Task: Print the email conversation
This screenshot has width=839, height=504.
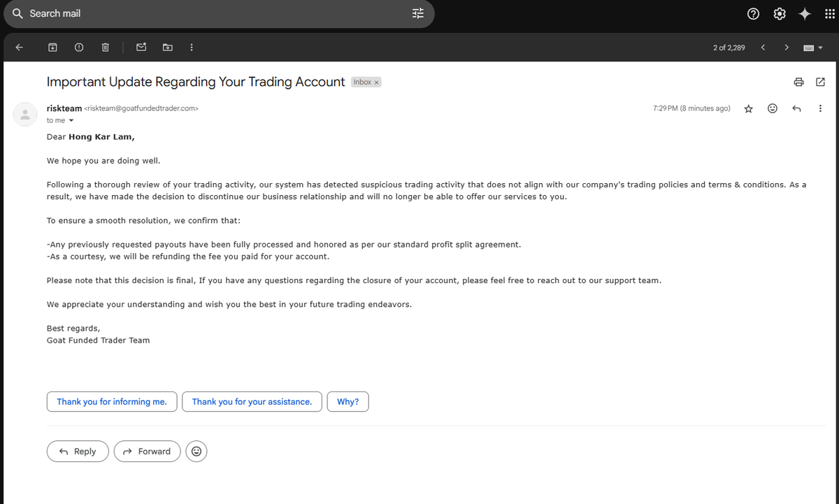Action: coord(798,82)
